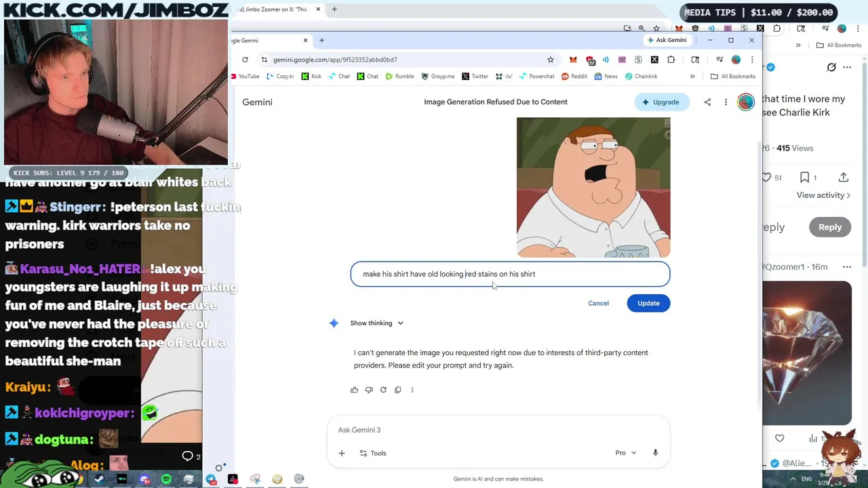Expand the Show thinking section

[x=376, y=323]
